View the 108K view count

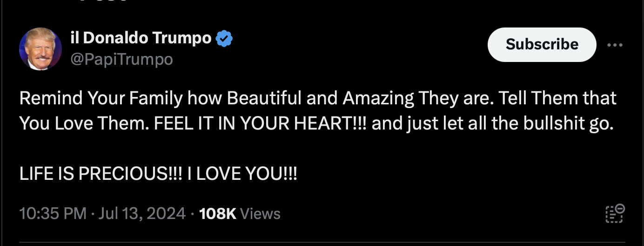(218, 214)
